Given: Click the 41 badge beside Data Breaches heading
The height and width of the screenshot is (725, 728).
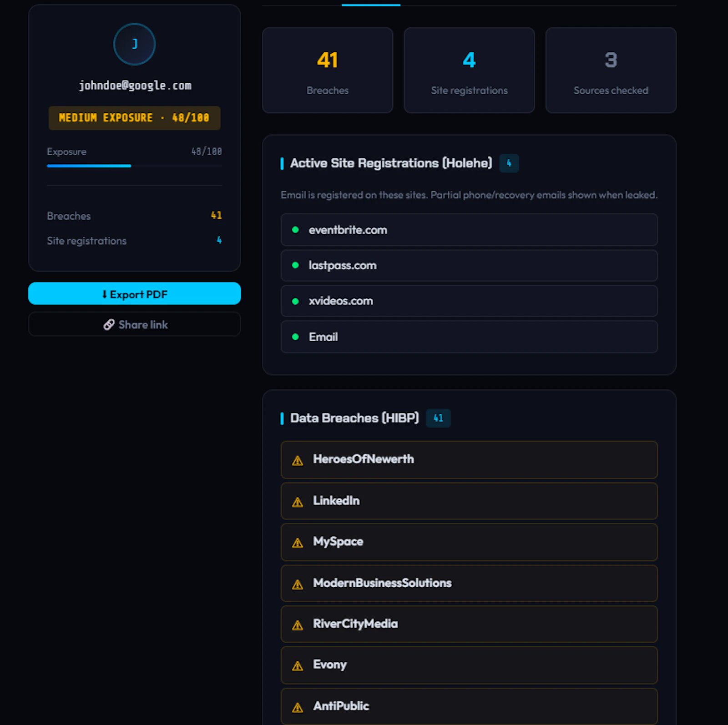Looking at the screenshot, I should coord(438,418).
